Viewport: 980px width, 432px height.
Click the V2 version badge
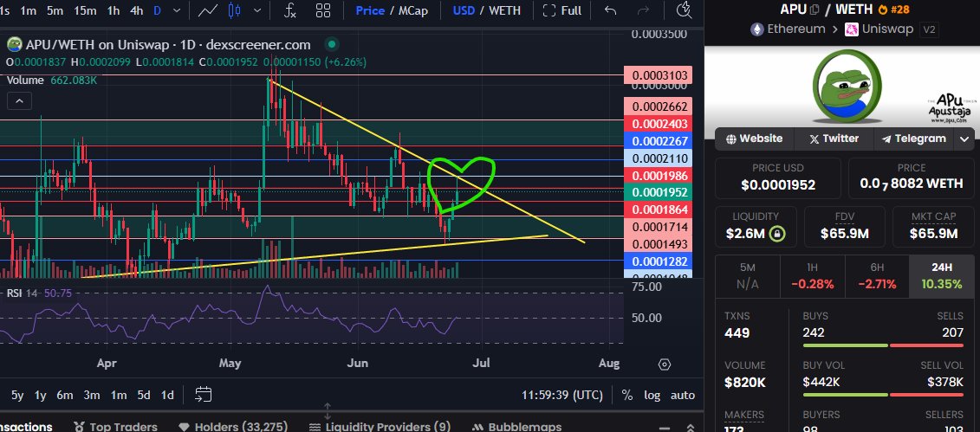click(x=930, y=29)
